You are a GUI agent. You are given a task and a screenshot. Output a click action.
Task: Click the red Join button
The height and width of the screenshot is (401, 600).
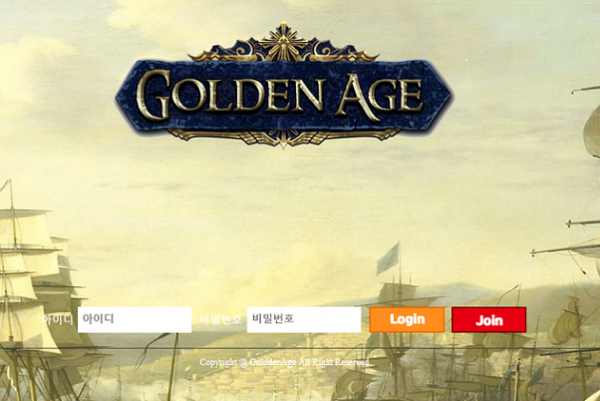pyautogui.click(x=489, y=319)
